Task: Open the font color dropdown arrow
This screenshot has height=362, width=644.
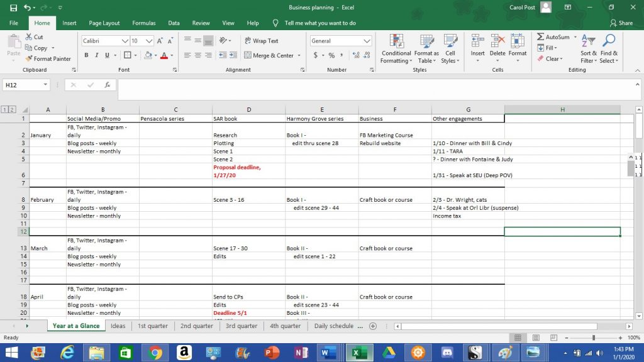Action: coord(172,55)
